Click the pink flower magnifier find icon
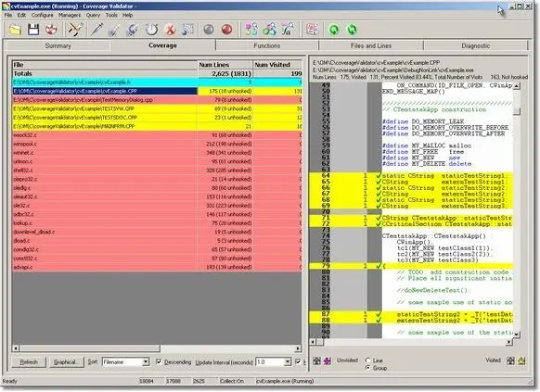540x392 pixels. tap(251, 30)
